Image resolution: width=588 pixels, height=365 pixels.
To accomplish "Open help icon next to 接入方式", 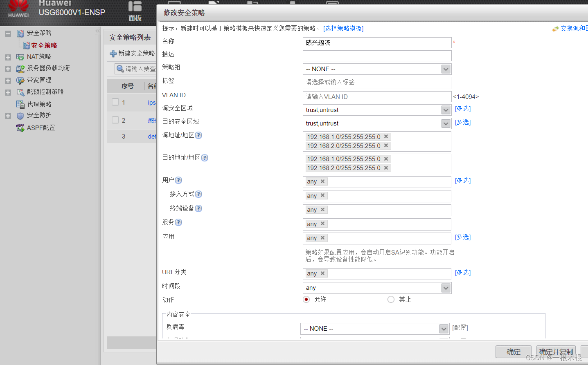I will [x=198, y=194].
